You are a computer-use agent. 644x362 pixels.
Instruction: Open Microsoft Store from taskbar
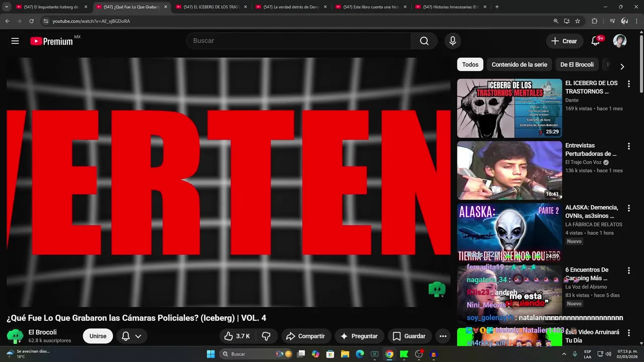331,354
